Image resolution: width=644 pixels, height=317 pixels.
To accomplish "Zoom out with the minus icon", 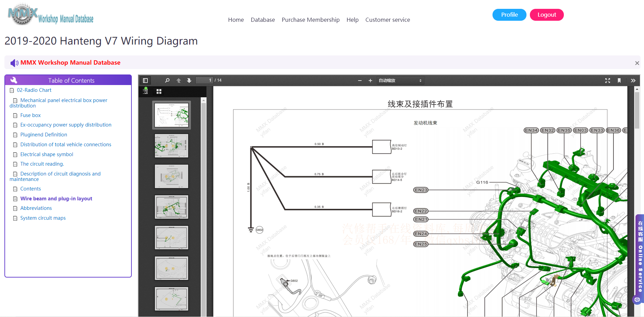I will pos(360,81).
